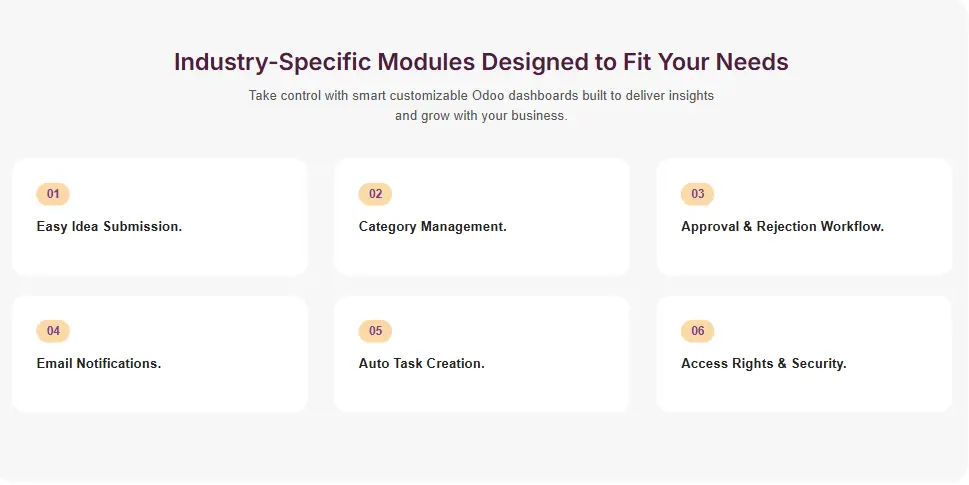969x485 pixels.
Task: Click the Industry-Specific Modules main heading
Action: pyautogui.click(x=481, y=62)
